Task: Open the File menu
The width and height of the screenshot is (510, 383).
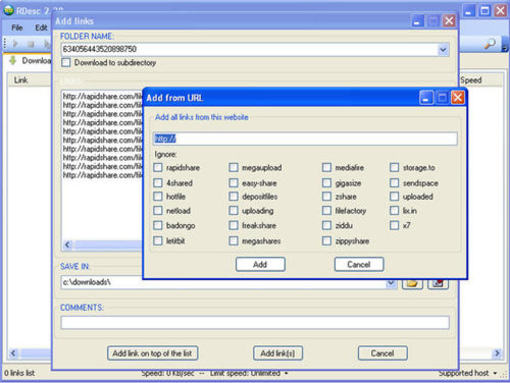Action: click(17, 28)
